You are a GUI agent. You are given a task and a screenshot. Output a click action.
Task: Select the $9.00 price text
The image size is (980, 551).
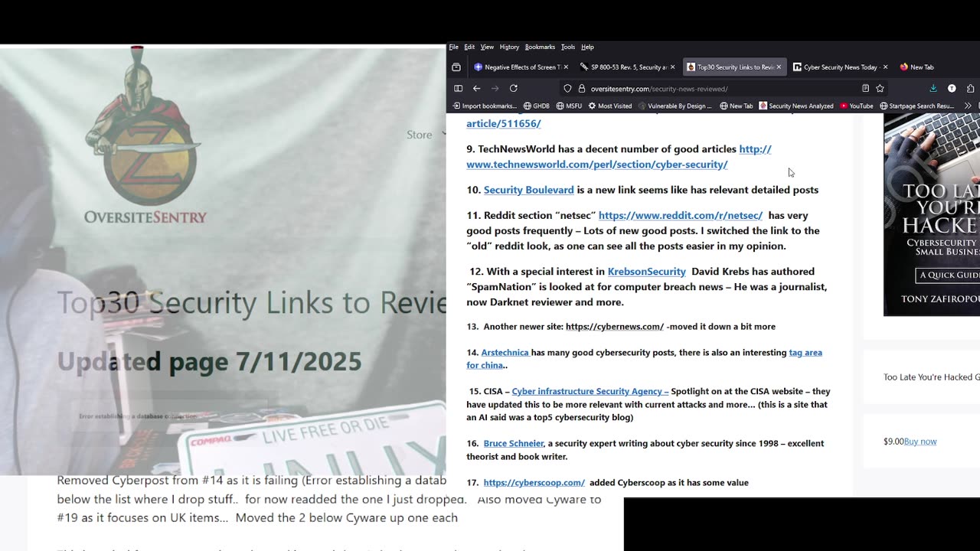893,442
